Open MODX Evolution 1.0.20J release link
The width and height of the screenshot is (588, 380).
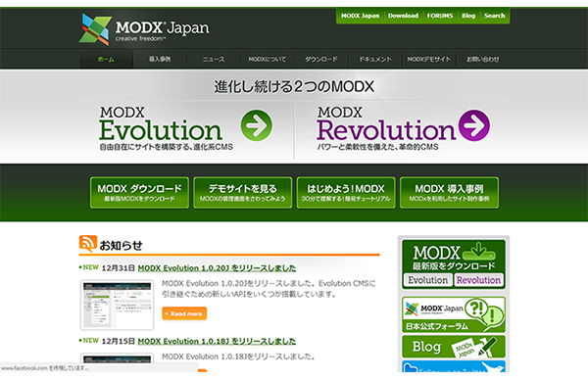pyautogui.click(x=217, y=268)
